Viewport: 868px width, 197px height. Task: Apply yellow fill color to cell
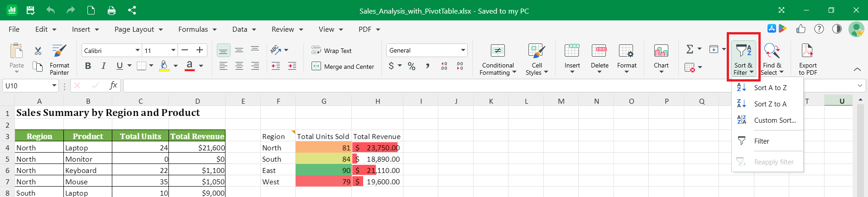click(164, 66)
